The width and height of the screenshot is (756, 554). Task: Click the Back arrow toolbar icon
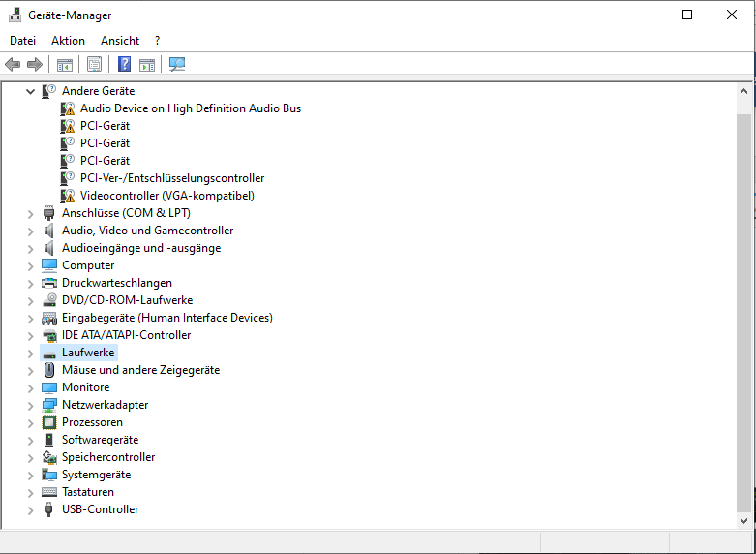pyautogui.click(x=13, y=64)
